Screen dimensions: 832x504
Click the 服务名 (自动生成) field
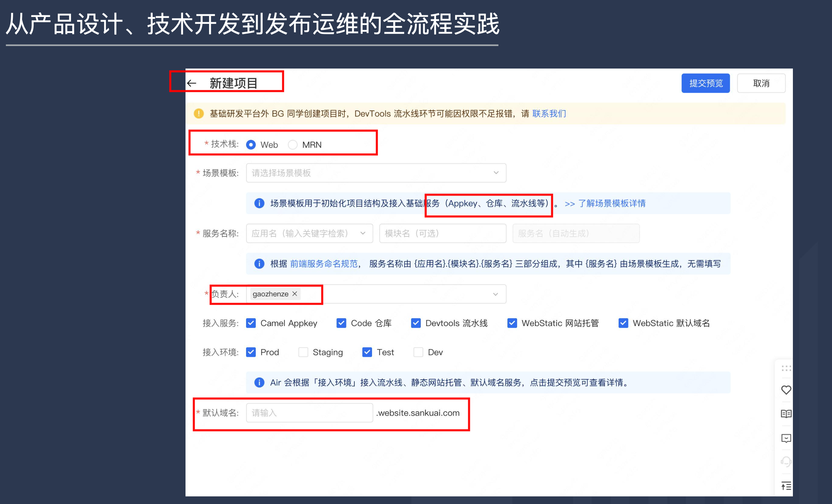576,233
